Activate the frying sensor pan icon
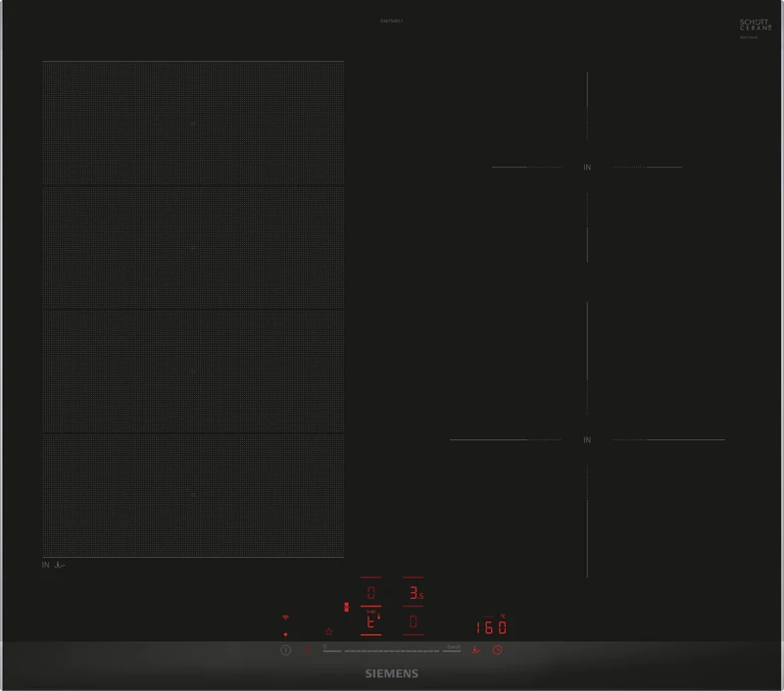 point(475,650)
